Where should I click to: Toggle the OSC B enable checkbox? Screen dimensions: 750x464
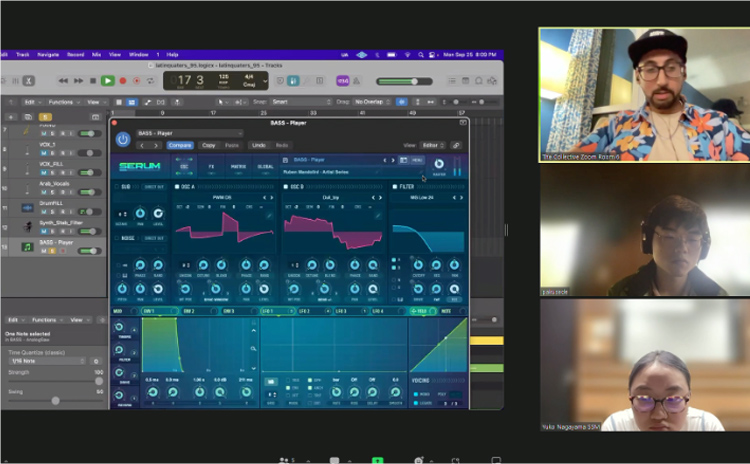(x=286, y=187)
